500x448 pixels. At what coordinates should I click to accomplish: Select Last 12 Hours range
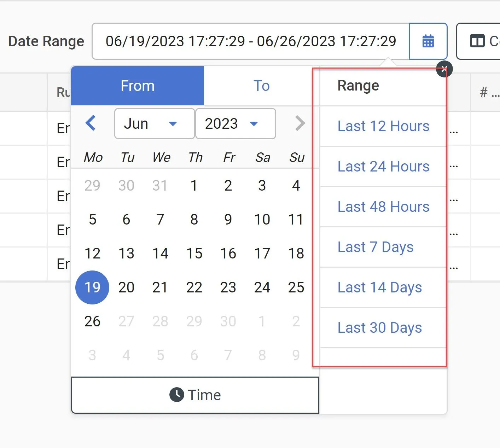(383, 126)
